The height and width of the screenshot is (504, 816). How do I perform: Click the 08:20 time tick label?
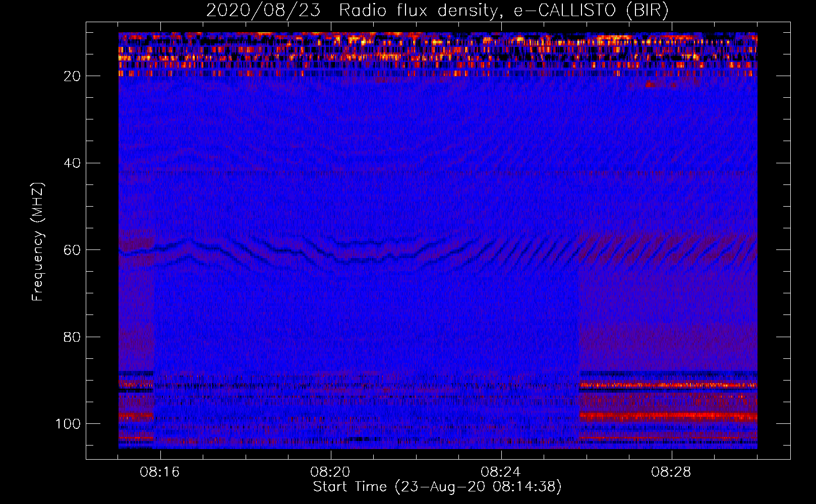[x=331, y=472]
